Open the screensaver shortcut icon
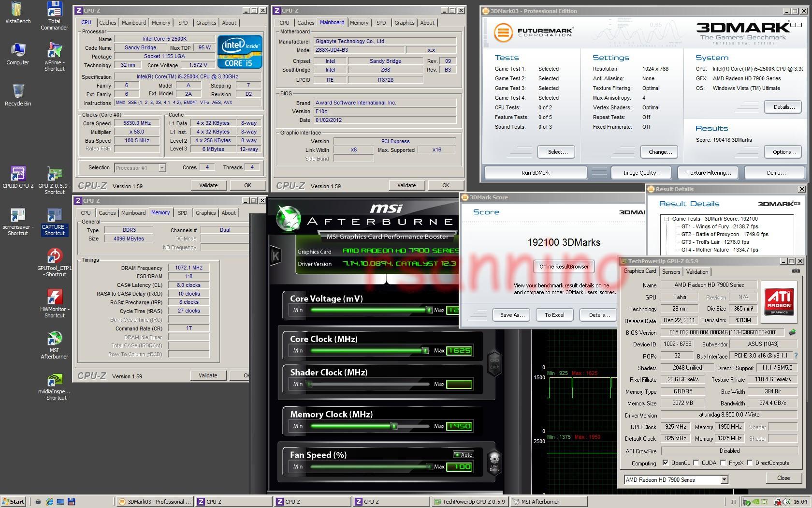Viewport: 812px width, 508px height. coord(18,222)
